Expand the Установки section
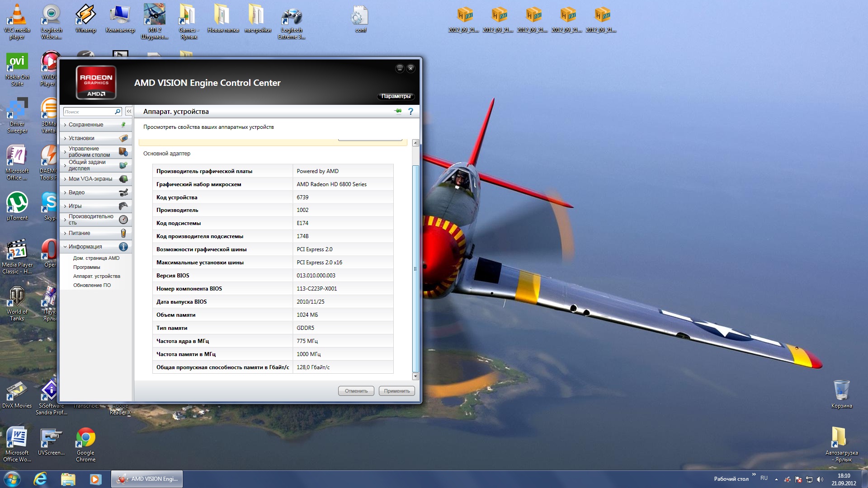 (81, 138)
